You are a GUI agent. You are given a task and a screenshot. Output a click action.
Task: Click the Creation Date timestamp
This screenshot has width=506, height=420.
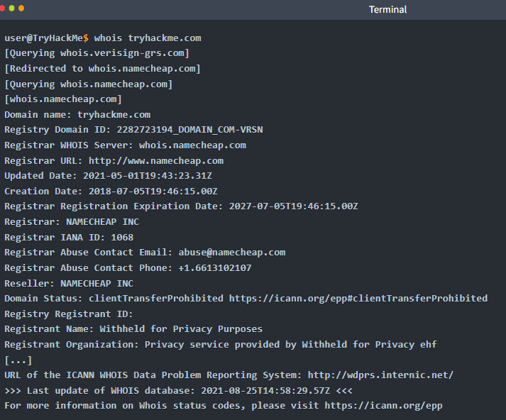(x=153, y=192)
